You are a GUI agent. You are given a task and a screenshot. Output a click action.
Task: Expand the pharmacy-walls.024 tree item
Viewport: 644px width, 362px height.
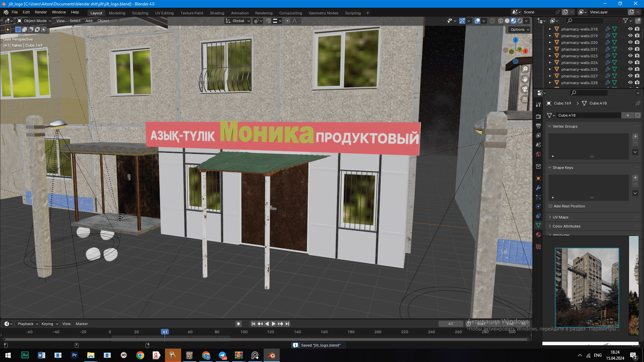pos(550,63)
